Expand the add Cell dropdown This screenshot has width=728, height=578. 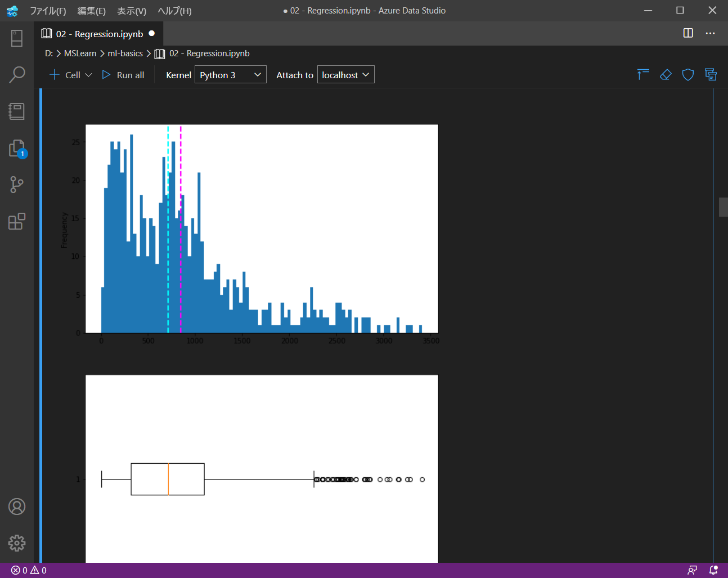[x=88, y=75]
